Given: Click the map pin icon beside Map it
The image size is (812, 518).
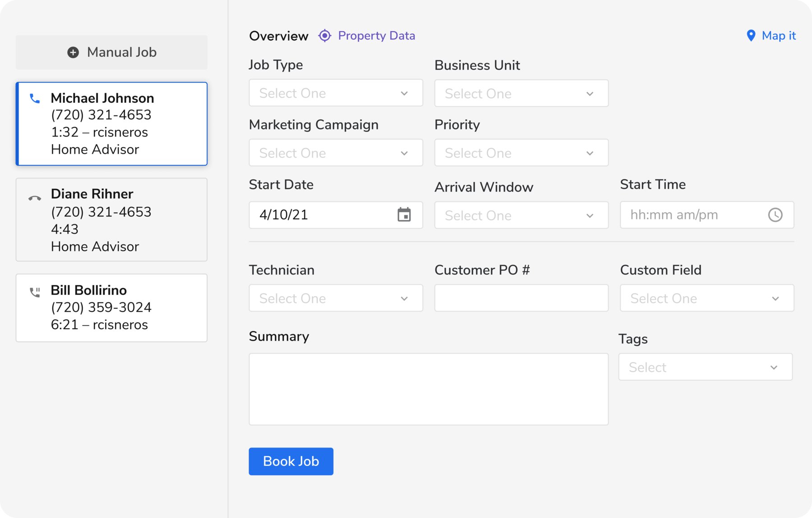Looking at the screenshot, I should (751, 35).
